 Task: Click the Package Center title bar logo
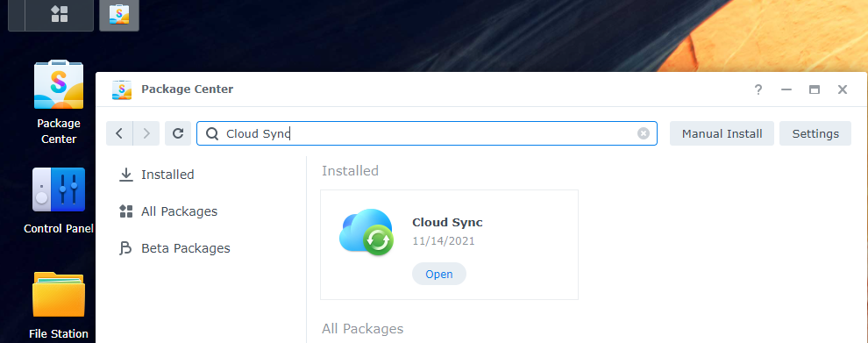coord(122,89)
